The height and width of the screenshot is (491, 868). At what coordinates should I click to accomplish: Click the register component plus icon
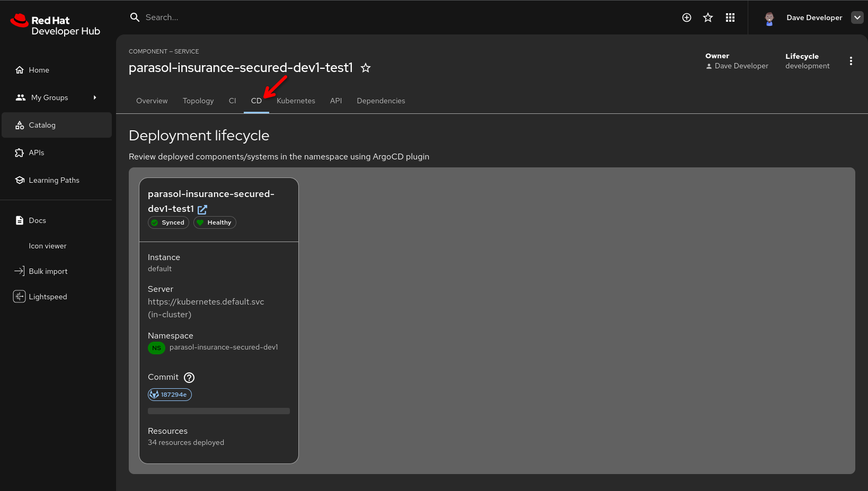tap(687, 17)
